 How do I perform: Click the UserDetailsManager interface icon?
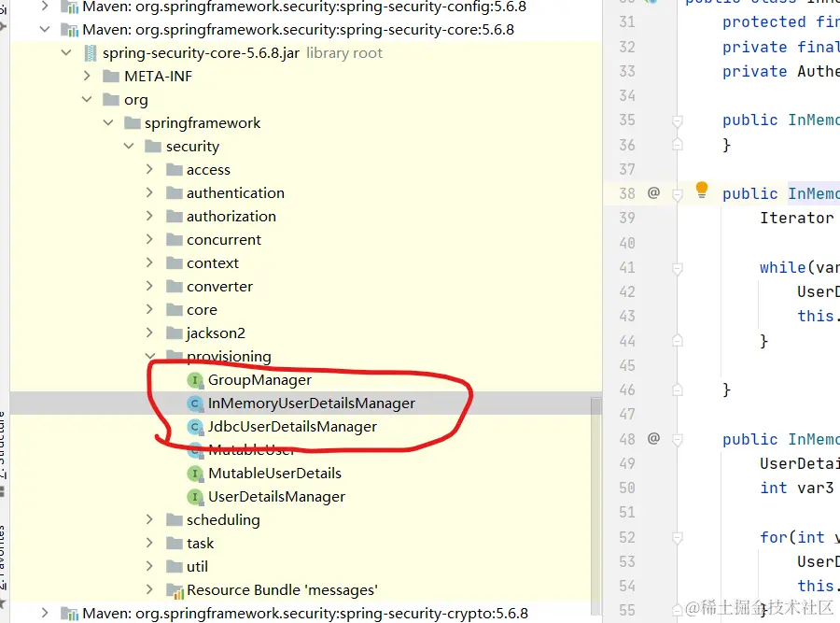click(195, 497)
